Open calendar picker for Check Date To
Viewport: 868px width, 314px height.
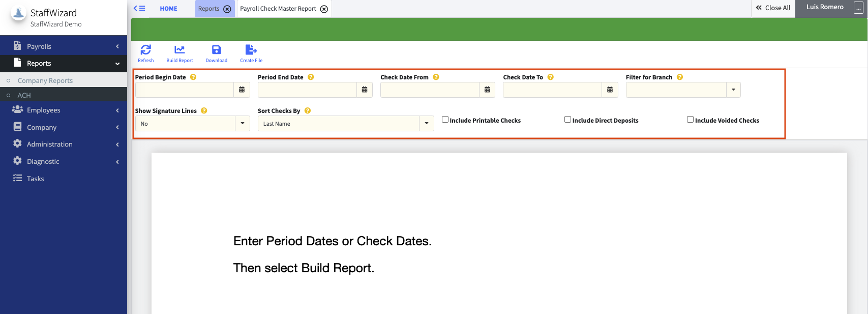tap(610, 90)
